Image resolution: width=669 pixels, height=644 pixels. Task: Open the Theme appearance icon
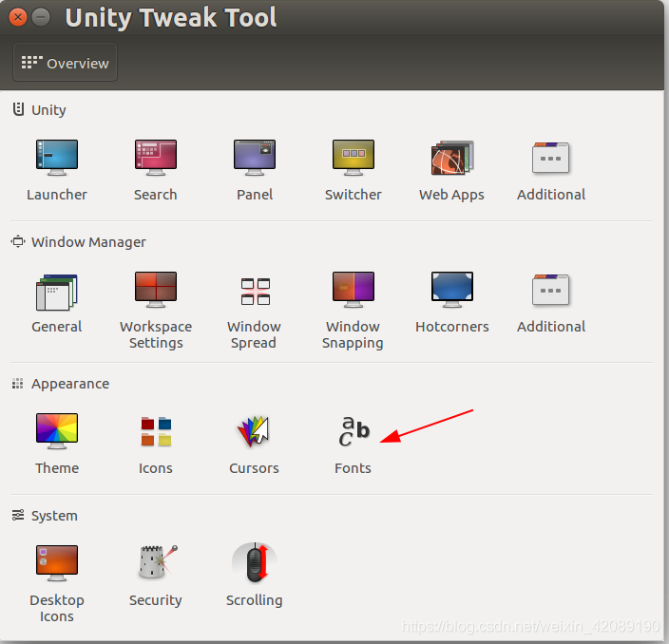(x=57, y=431)
